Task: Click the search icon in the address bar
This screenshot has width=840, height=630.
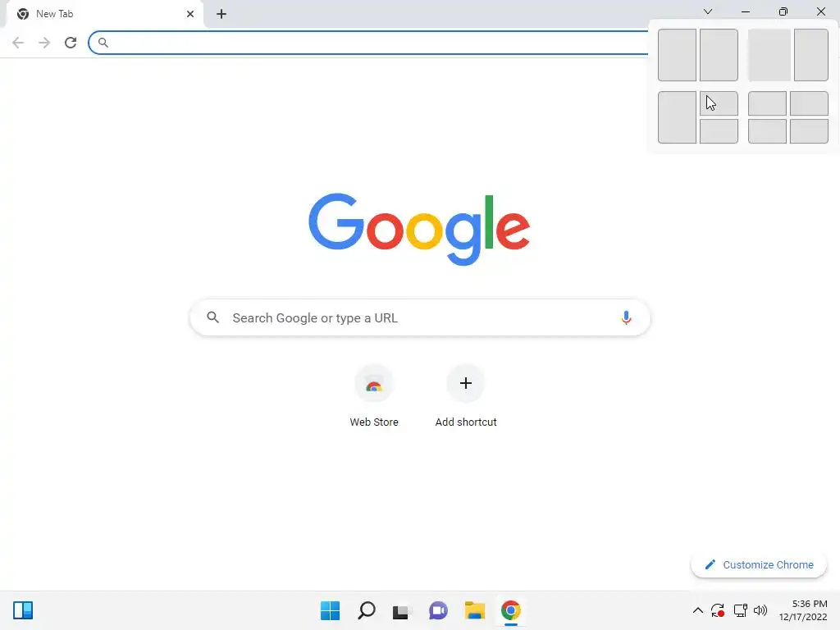Action: 103,43
